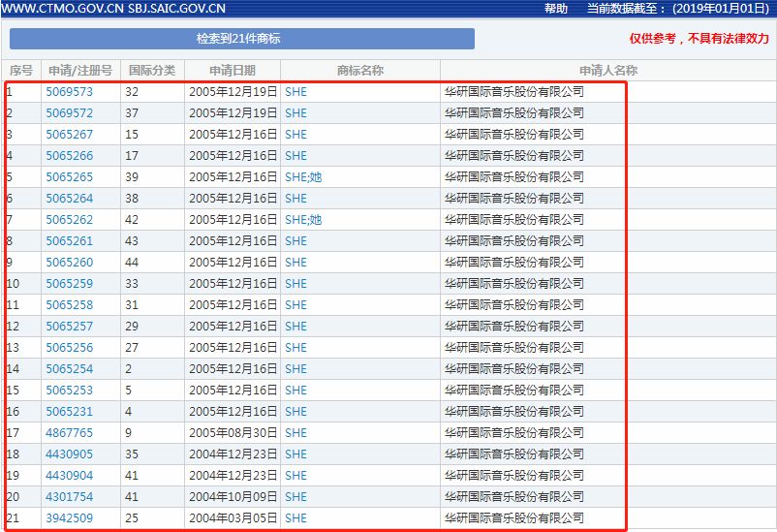
Task: Open registration number 5065253
Action: (x=70, y=391)
